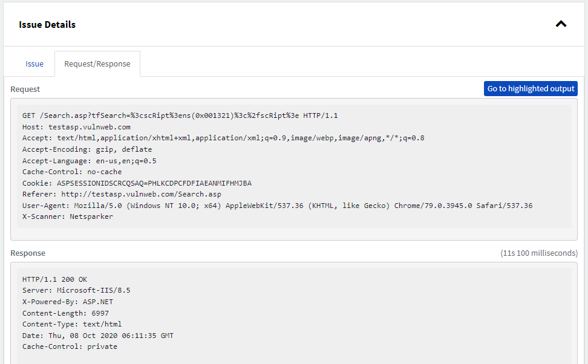Click the Host: testasp.vulnweb.com line

pos(76,127)
